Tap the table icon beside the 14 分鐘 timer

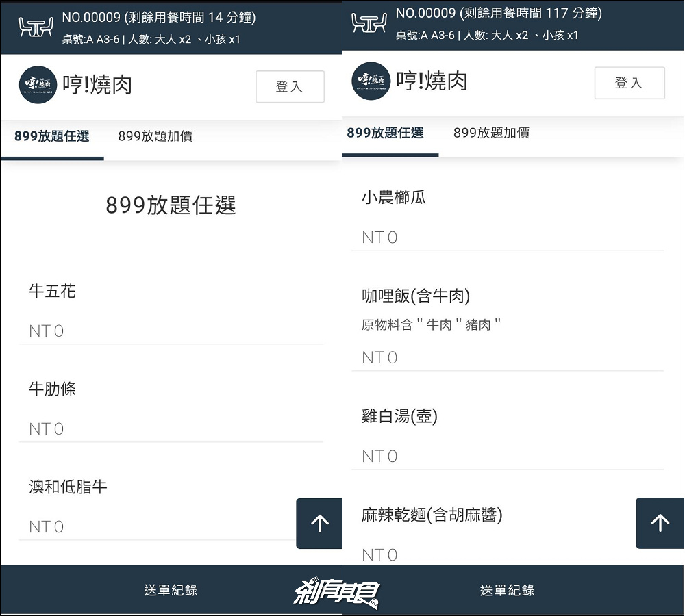[36, 27]
